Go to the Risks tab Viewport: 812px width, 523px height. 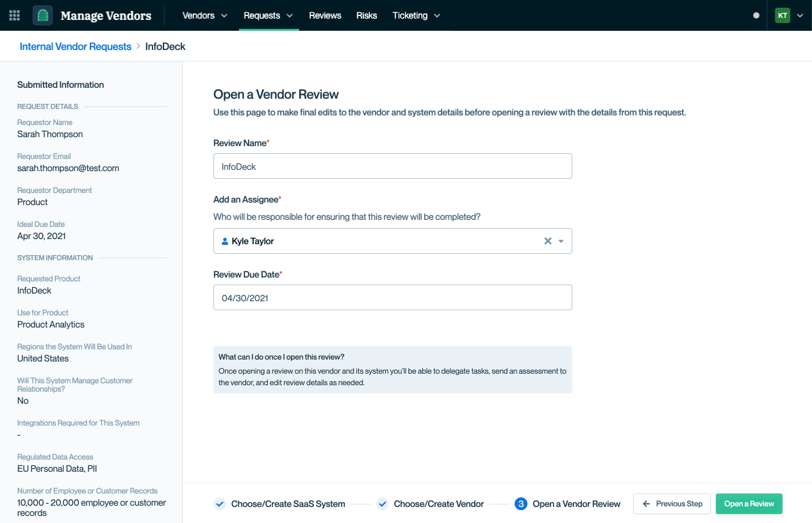[x=367, y=15]
